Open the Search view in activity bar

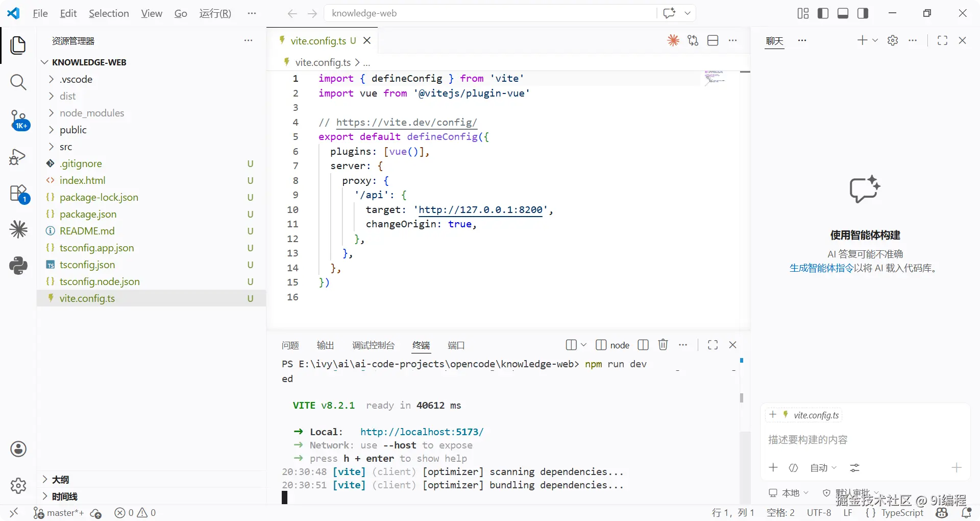coord(18,82)
